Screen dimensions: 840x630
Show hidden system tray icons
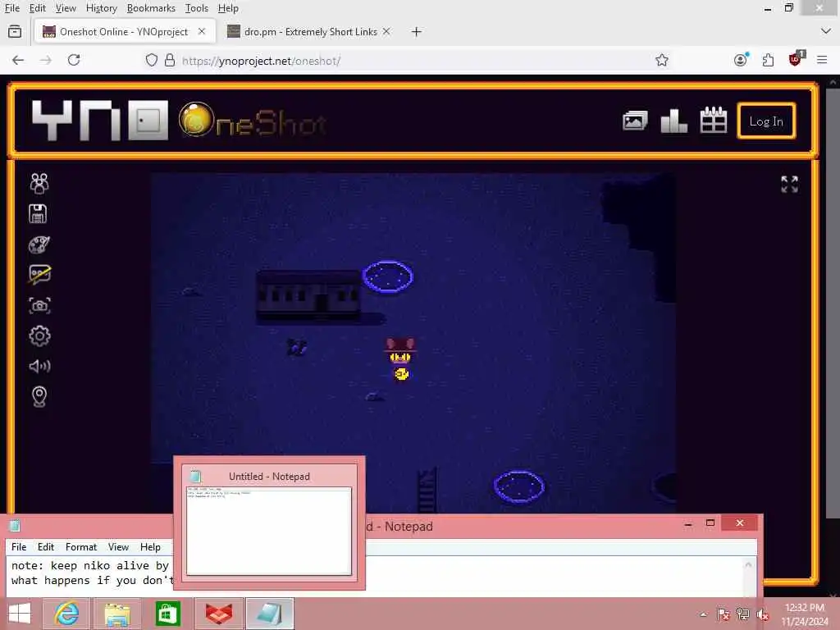pyautogui.click(x=703, y=614)
